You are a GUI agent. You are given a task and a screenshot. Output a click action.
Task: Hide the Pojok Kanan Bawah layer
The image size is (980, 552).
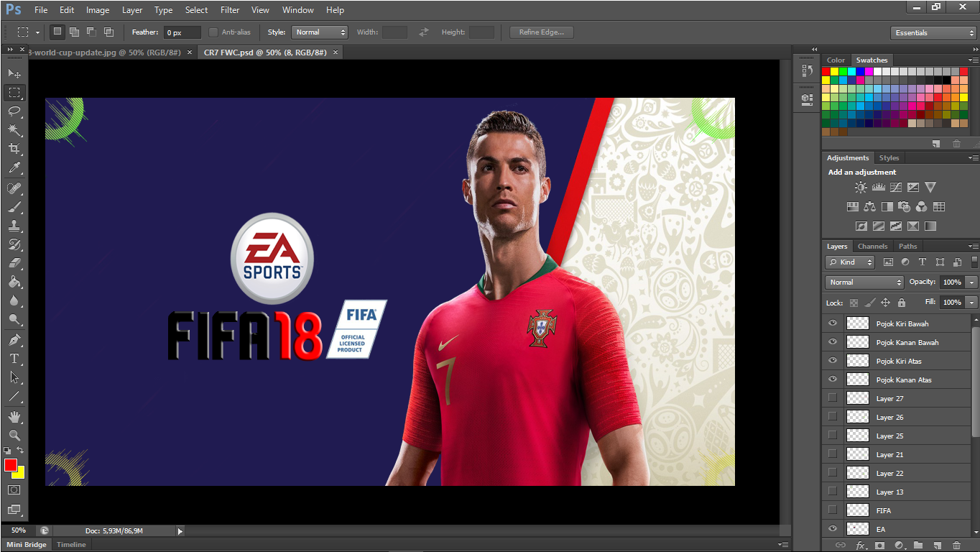[x=833, y=342]
